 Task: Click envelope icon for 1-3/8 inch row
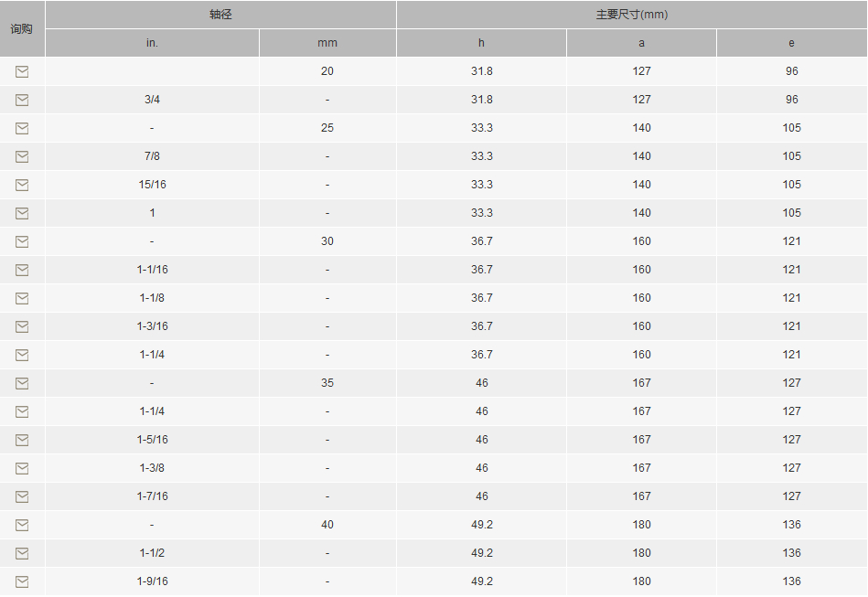(x=22, y=468)
